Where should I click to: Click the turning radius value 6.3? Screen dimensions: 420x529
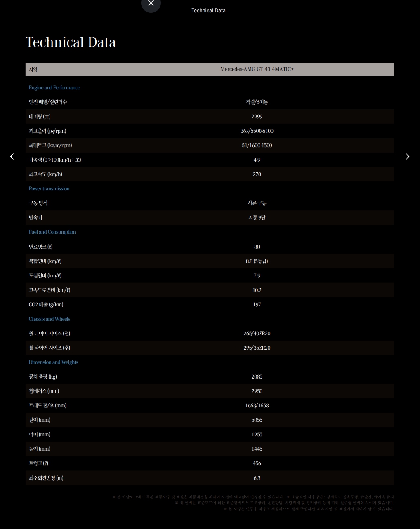coord(257,478)
